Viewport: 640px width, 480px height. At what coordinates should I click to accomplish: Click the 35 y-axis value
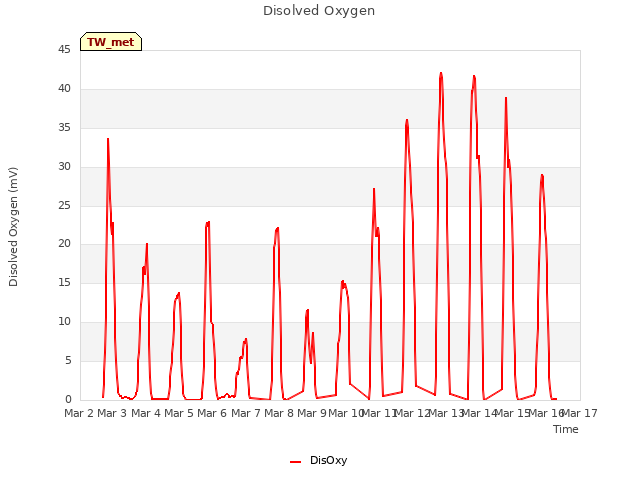click(64, 128)
